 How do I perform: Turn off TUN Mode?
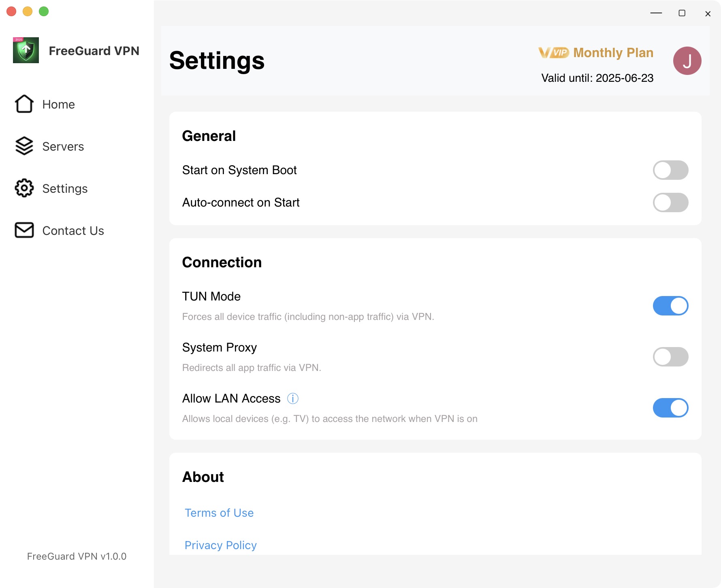671,306
